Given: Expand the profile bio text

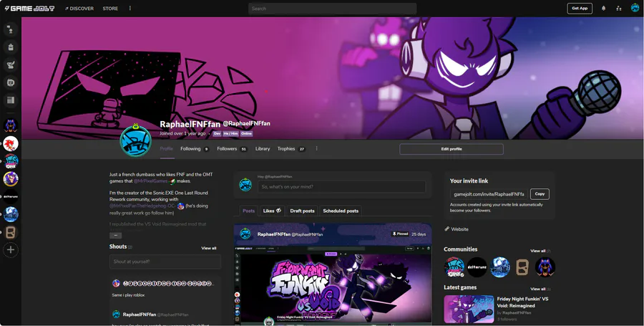Looking at the screenshot, I should (x=115, y=236).
